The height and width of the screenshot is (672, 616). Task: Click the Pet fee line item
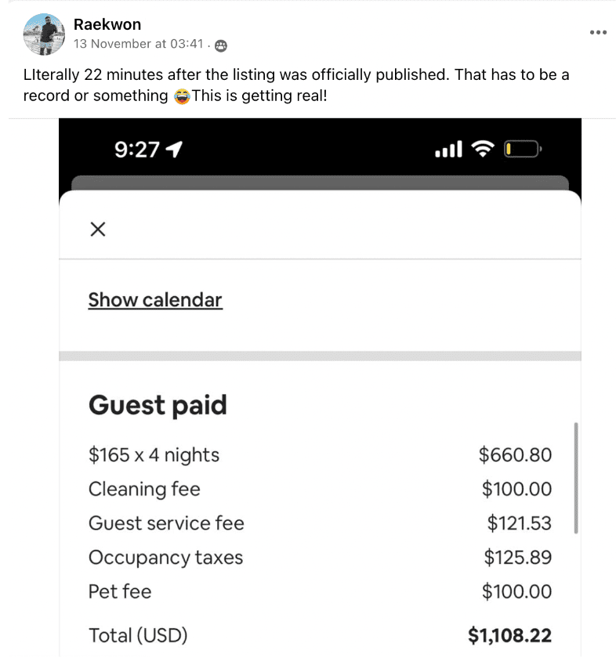(x=120, y=591)
